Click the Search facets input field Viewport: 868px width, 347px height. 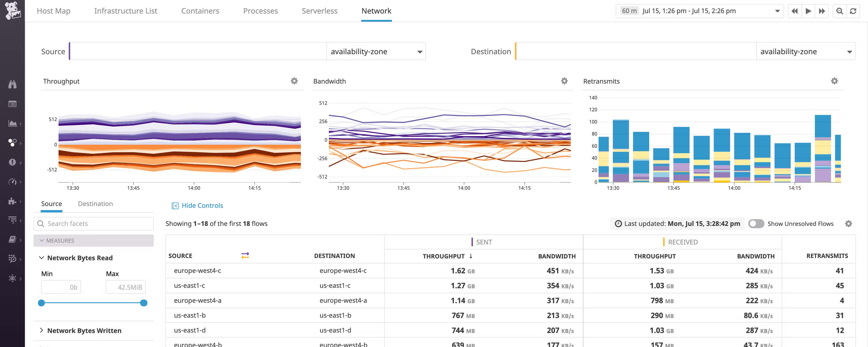click(94, 224)
